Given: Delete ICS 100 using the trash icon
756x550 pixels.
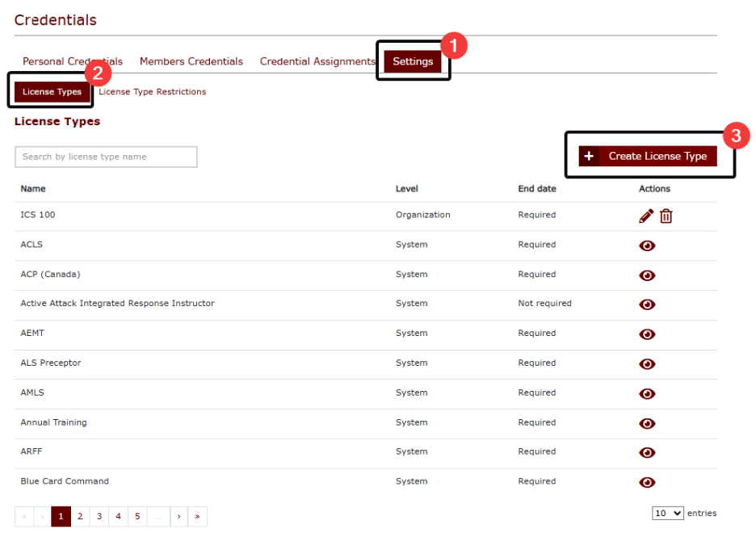Looking at the screenshot, I should pos(666,216).
